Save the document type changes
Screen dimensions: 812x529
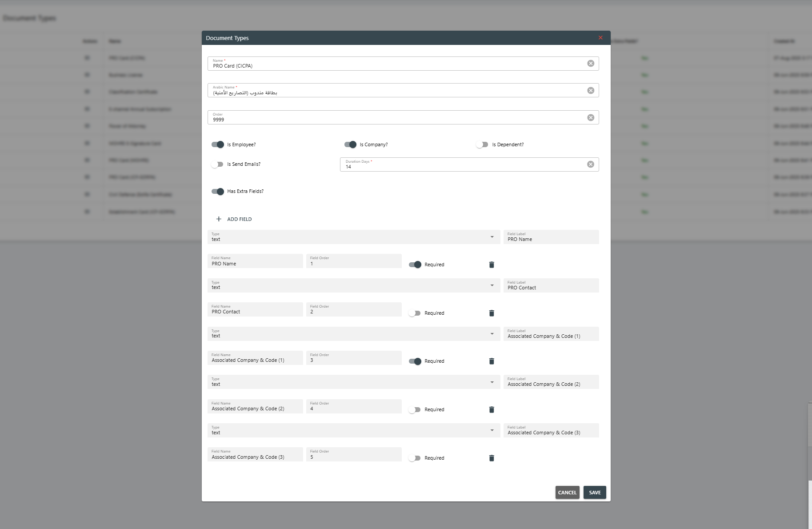[x=595, y=493]
